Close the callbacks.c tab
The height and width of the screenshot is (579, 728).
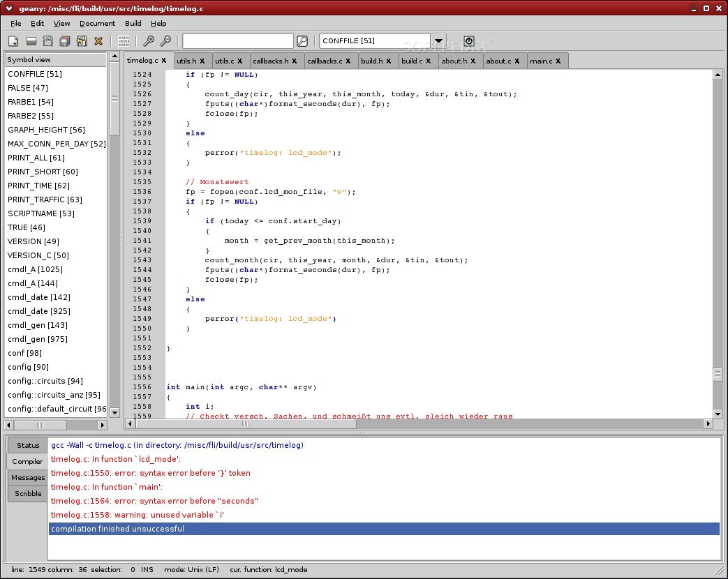tap(348, 61)
